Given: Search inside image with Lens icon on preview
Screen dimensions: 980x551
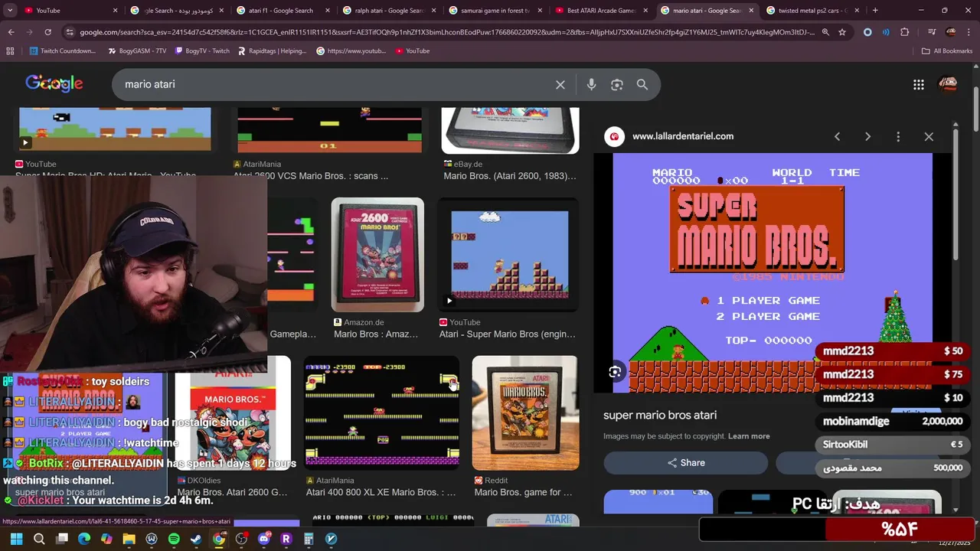Looking at the screenshot, I should pos(615,372).
